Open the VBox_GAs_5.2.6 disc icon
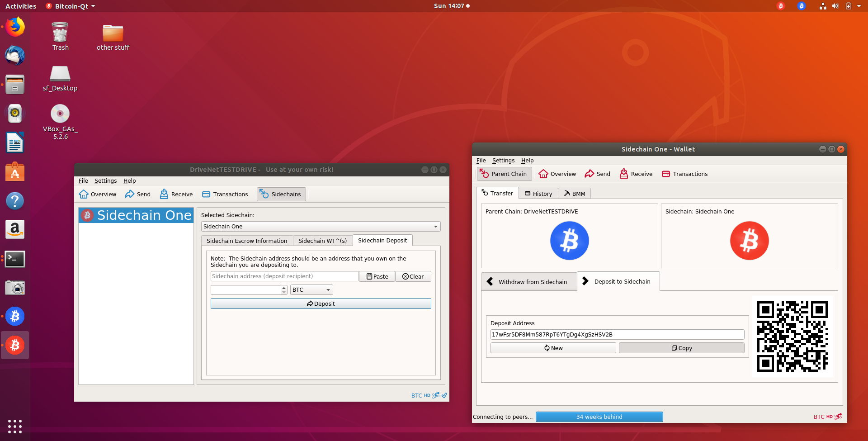868x441 pixels. click(60, 122)
